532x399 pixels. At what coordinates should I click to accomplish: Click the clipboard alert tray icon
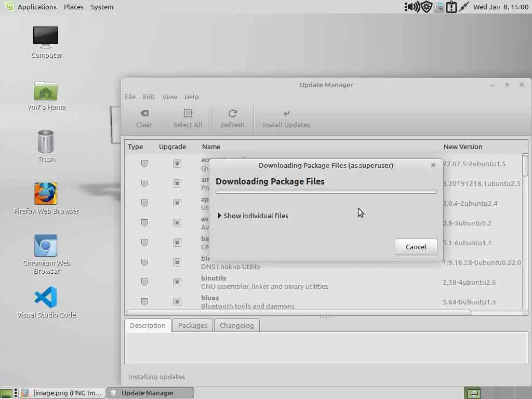click(x=451, y=7)
